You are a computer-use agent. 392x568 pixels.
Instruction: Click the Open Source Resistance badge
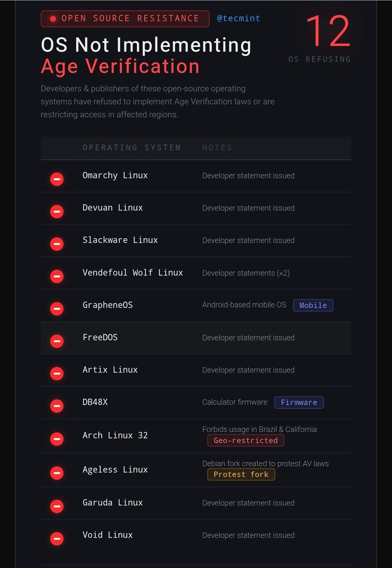[125, 19]
